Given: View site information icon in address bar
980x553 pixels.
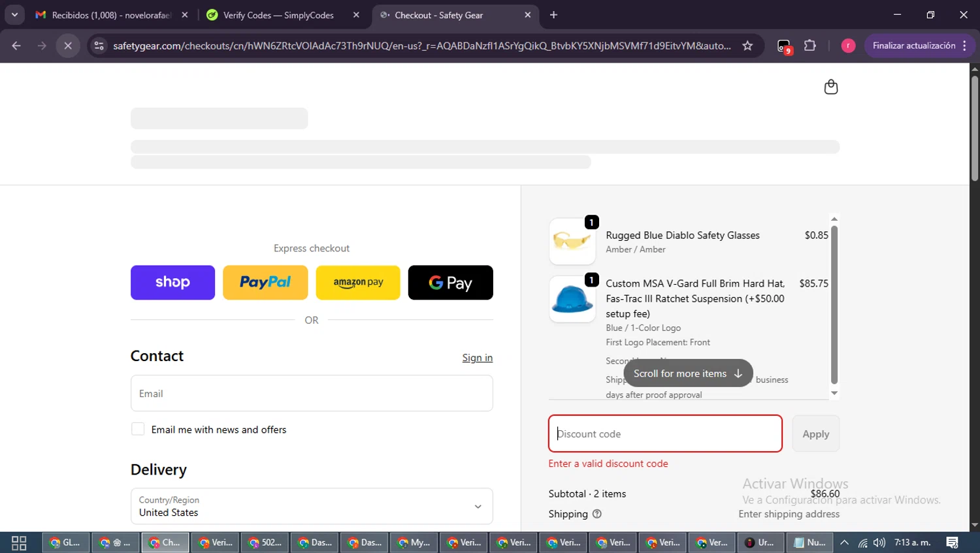Looking at the screenshot, I should 99,46.
